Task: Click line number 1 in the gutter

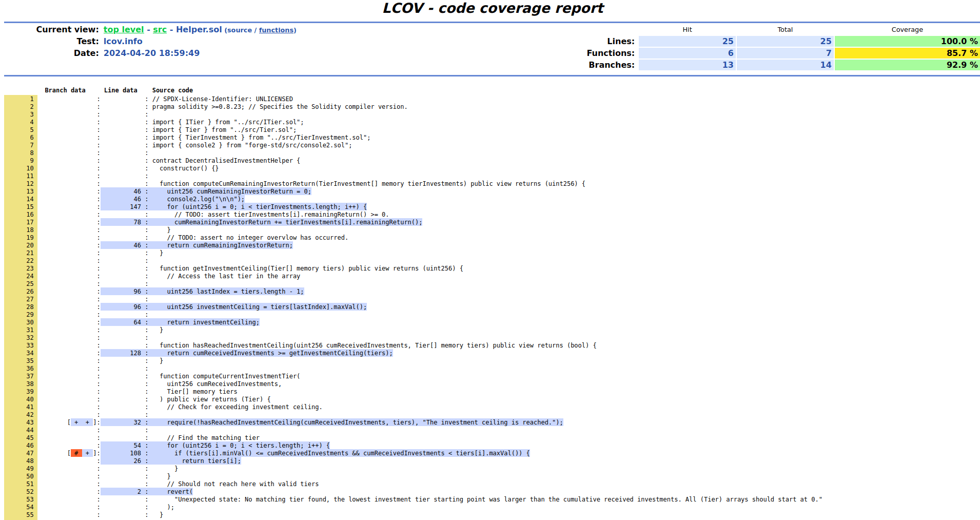Action: pyautogui.click(x=32, y=99)
